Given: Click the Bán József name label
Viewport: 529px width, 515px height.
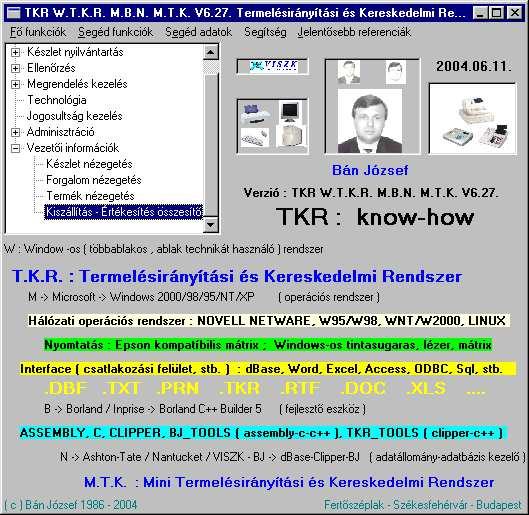Looking at the screenshot, I should [370, 170].
